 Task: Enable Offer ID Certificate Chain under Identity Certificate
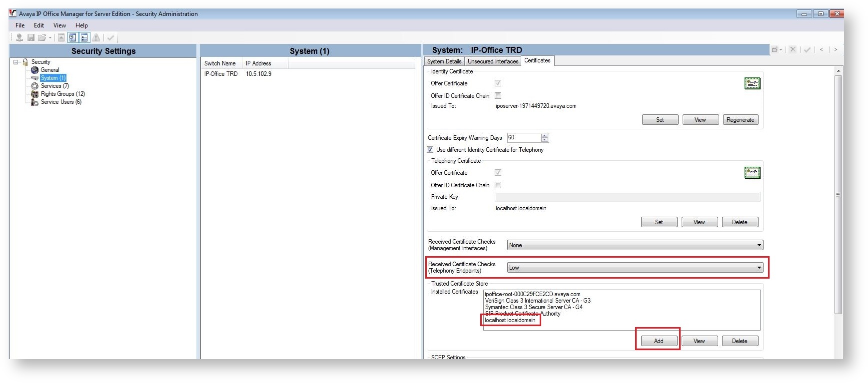pyautogui.click(x=498, y=96)
